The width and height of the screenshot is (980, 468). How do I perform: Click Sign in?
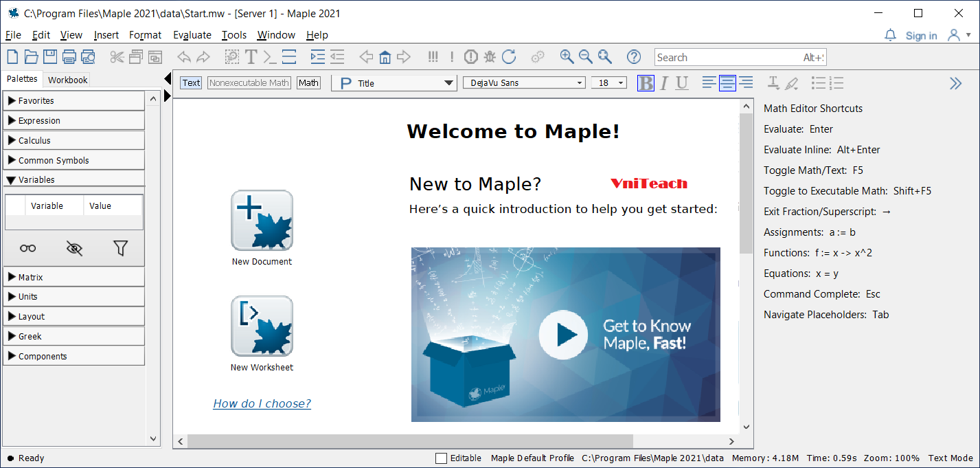[x=921, y=36]
